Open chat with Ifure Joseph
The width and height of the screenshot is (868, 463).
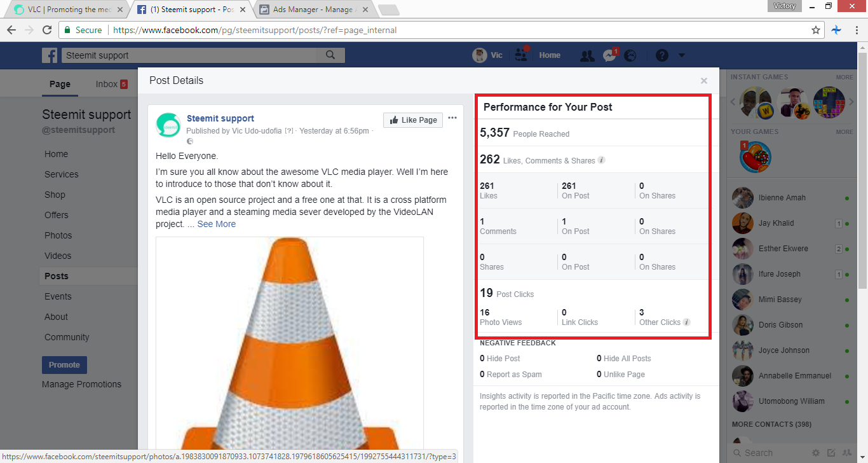pos(790,274)
